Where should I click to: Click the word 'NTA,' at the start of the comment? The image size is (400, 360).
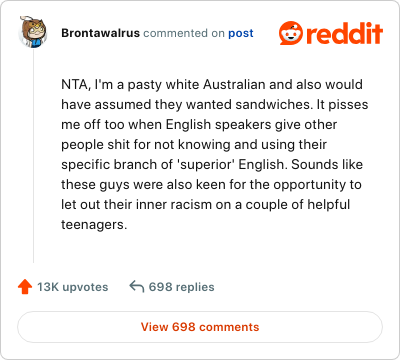click(76, 85)
